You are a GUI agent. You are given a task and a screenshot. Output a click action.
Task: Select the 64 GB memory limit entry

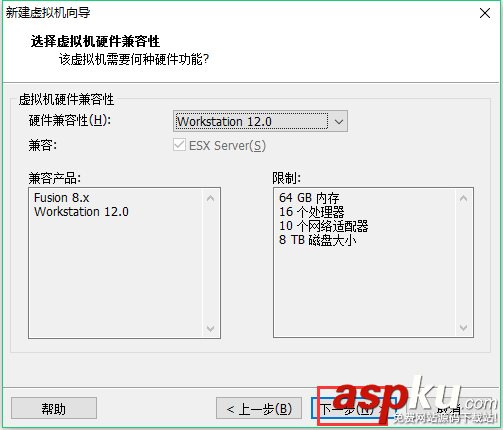(309, 198)
